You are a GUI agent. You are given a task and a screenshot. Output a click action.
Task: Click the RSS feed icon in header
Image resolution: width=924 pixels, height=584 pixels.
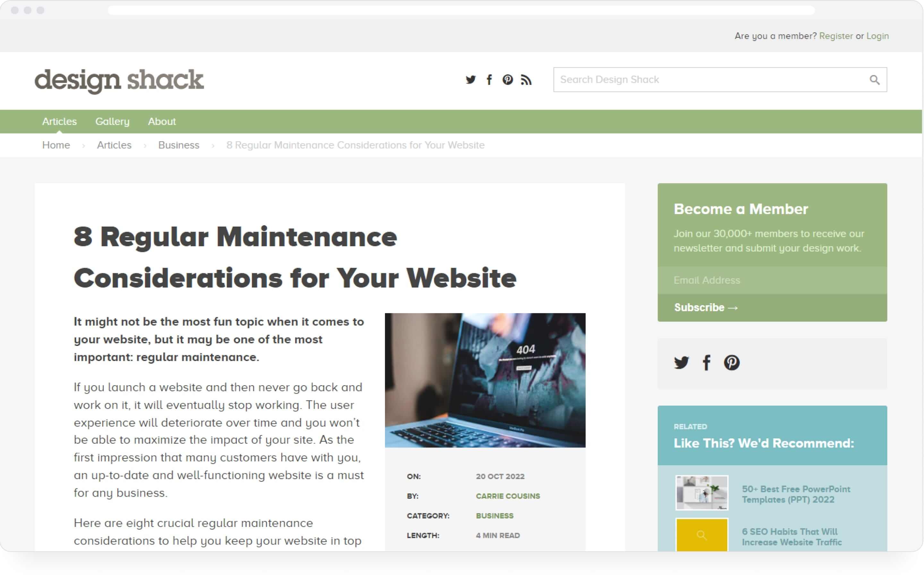click(526, 79)
